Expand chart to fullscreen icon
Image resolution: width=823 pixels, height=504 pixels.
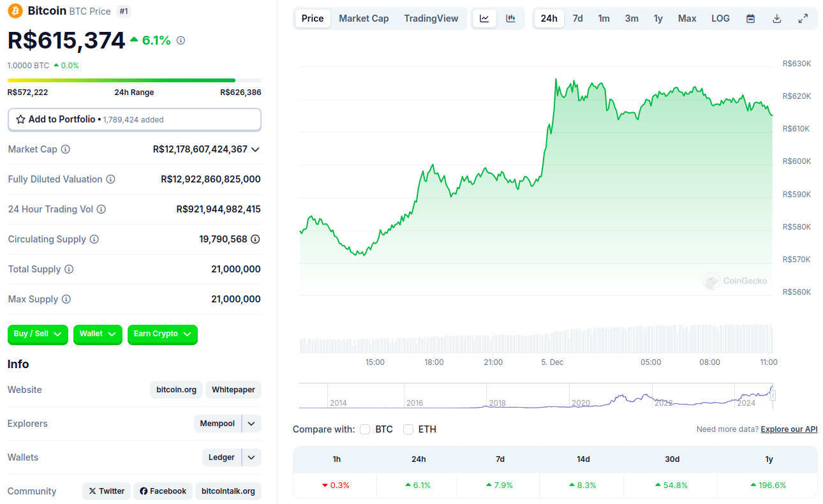(803, 19)
